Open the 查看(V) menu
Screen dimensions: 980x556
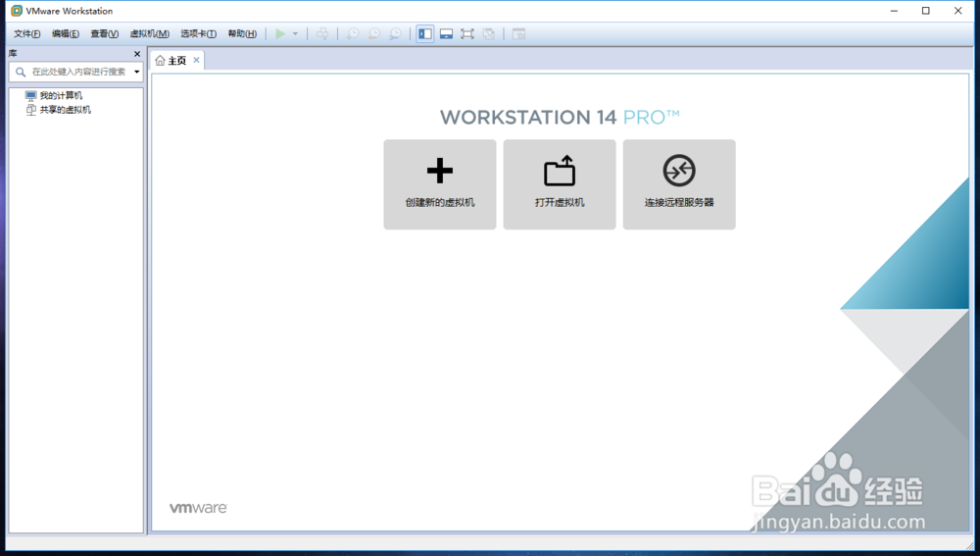point(105,33)
